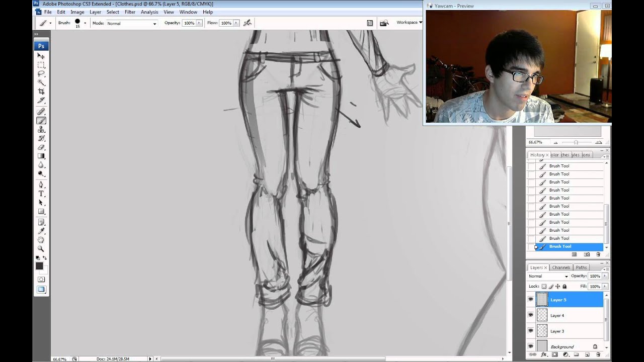
Task: Open the Filter menu
Action: tap(130, 12)
